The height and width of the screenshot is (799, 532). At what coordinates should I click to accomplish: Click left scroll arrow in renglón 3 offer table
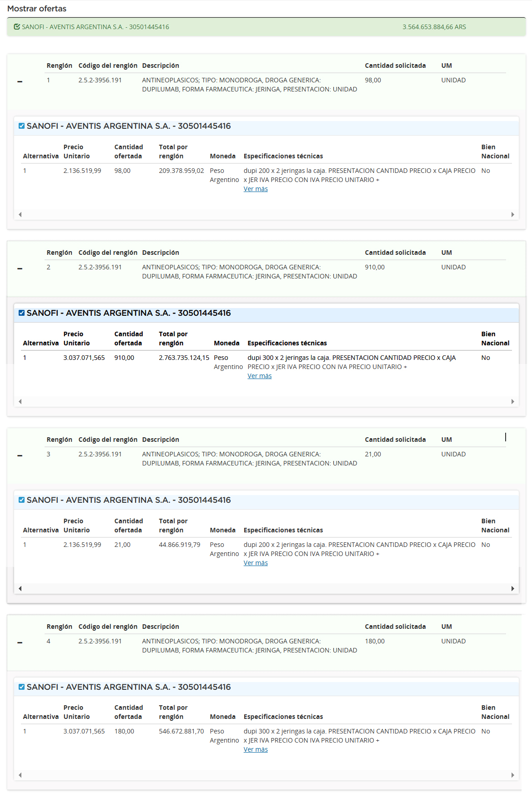20,588
